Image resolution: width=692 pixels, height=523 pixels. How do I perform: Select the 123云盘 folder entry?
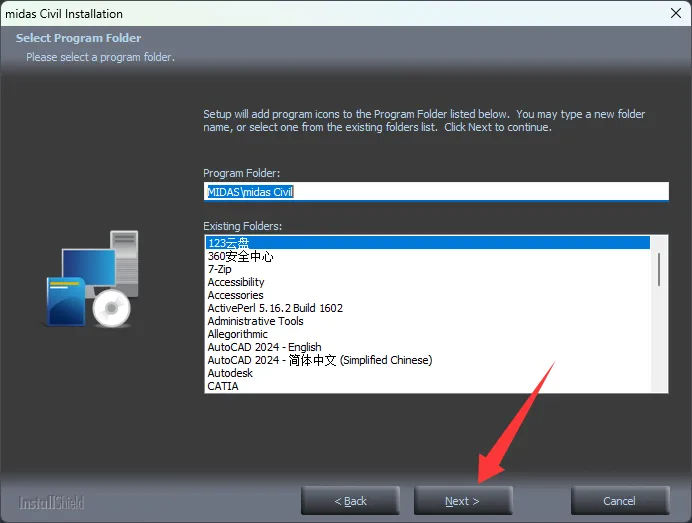tap(427, 243)
